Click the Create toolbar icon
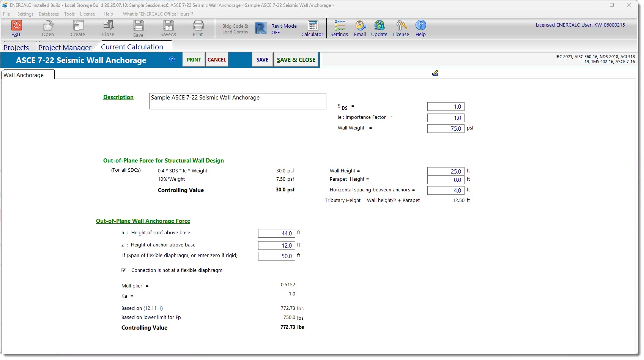This screenshot has width=644, height=360. (x=78, y=25)
